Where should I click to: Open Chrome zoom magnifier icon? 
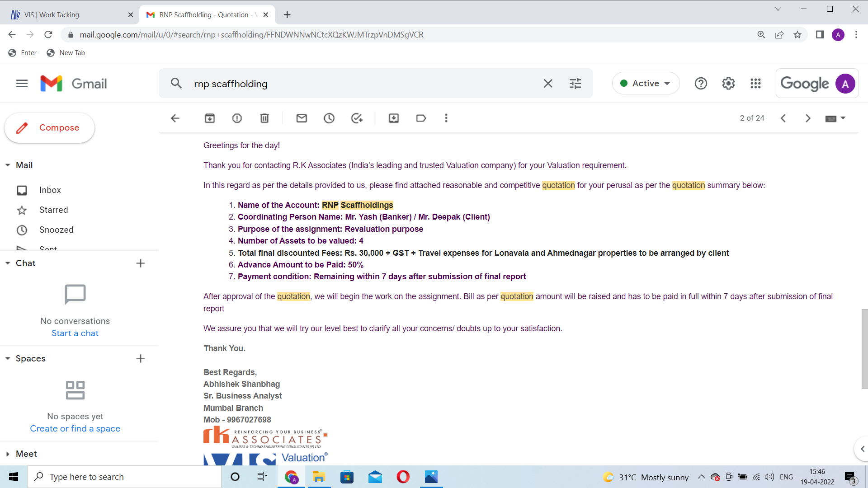(761, 35)
